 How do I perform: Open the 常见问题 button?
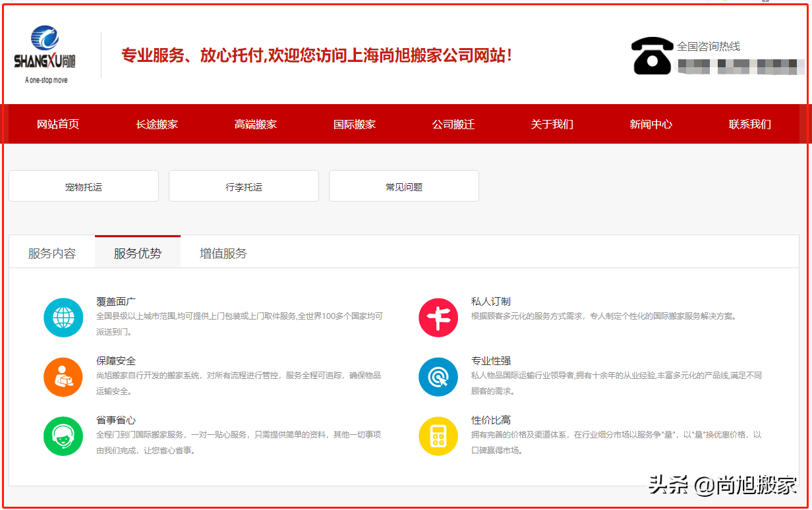pos(404,186)
